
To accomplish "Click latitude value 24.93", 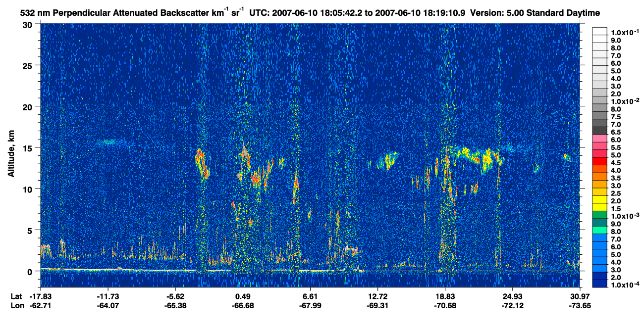I will tap(513, 296).
